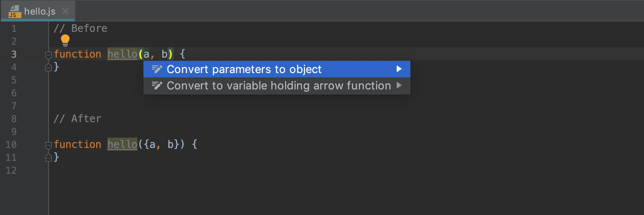Click the hello function name on line 10
644x215 pixels.
122,144
